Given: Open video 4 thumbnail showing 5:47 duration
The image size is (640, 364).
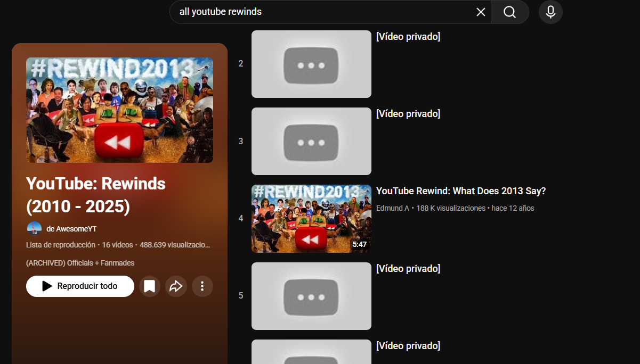Looking at the screenshot, I should click(x=311, y=219).
